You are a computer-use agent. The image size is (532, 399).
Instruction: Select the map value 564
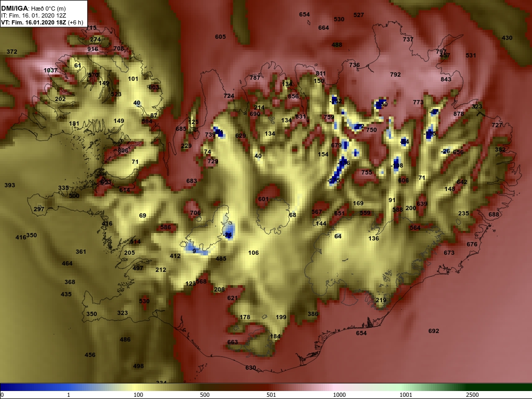click(414, 228)
